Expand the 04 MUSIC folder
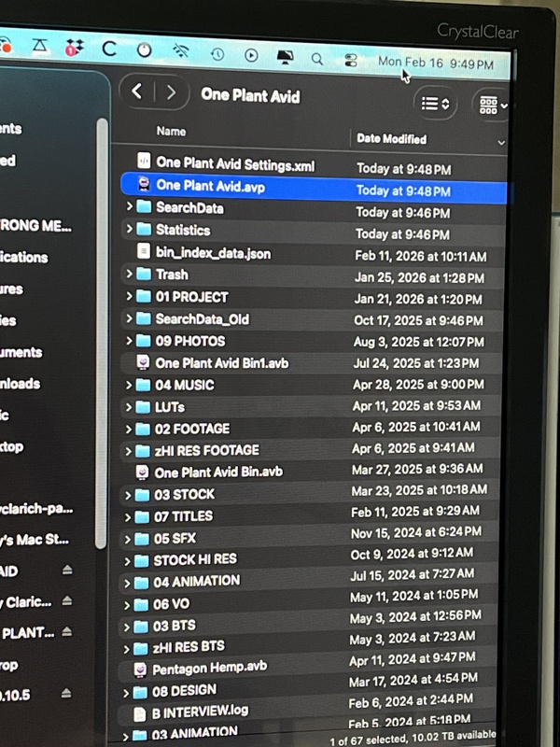The image size is (560, 747). pos(129,385)
